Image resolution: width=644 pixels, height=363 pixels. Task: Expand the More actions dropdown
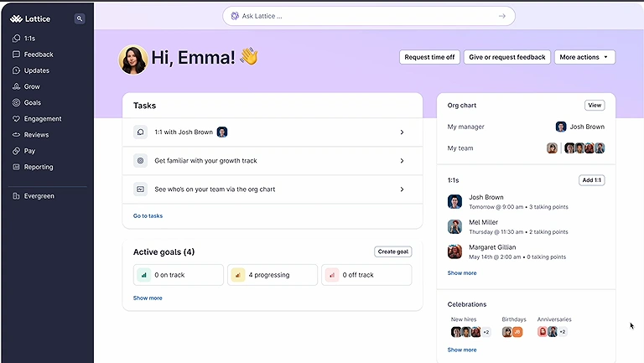pyautogui.click(x=584, y=57)
